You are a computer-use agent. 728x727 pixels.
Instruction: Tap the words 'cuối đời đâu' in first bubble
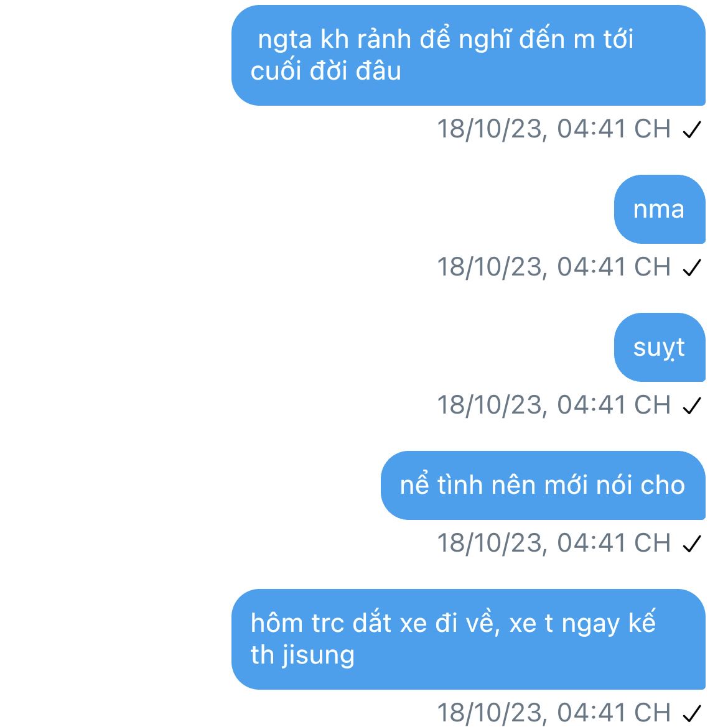point(325,71)
